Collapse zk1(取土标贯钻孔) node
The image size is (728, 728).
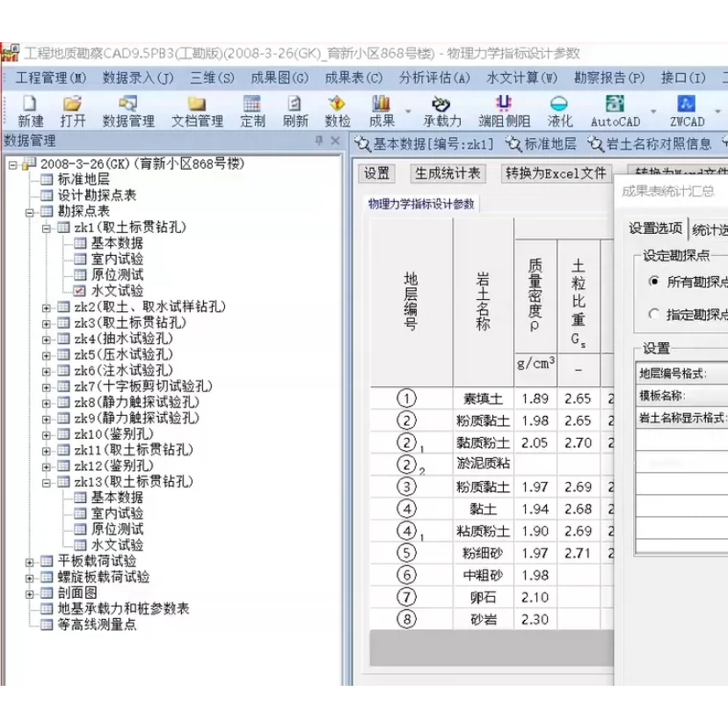(46, 229)
